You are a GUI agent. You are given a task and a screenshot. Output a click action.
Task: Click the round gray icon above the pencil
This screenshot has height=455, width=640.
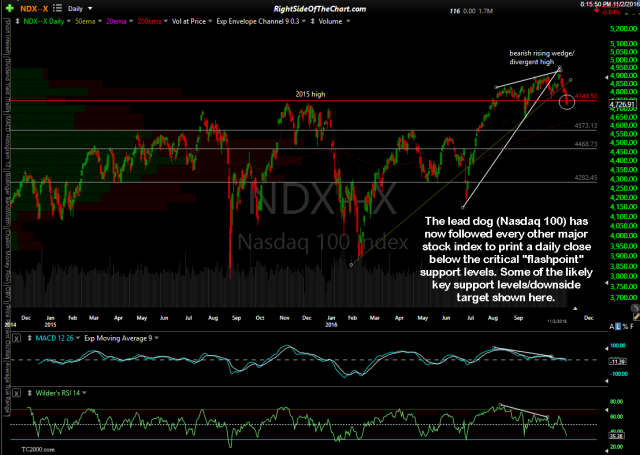tap(636, 308)
